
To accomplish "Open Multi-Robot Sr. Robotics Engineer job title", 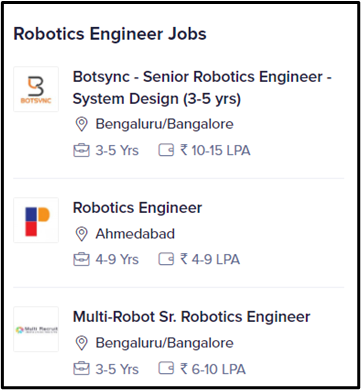I will point(192,317).
